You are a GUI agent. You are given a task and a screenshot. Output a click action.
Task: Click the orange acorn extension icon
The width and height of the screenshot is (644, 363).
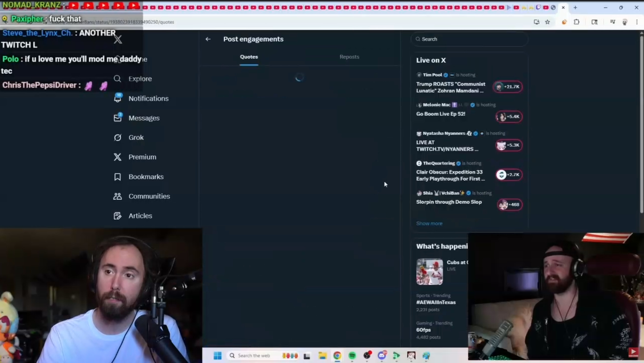click(564, 22)
